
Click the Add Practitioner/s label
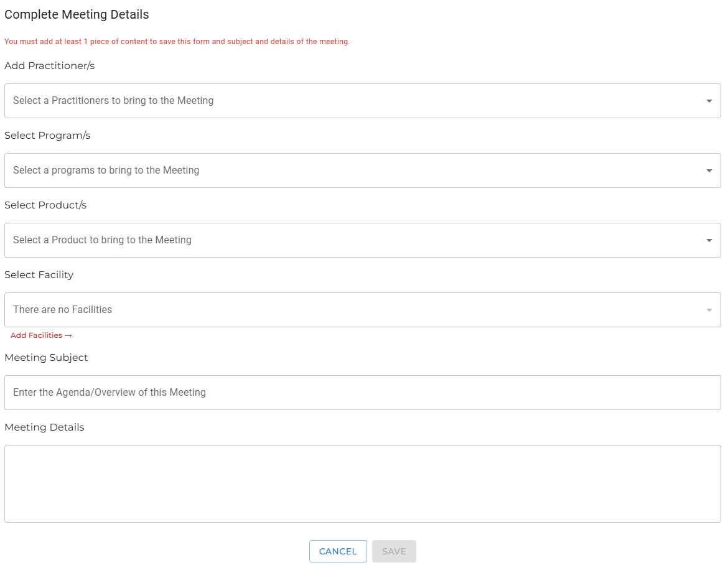pyautogui.click(x=49, y=65)
